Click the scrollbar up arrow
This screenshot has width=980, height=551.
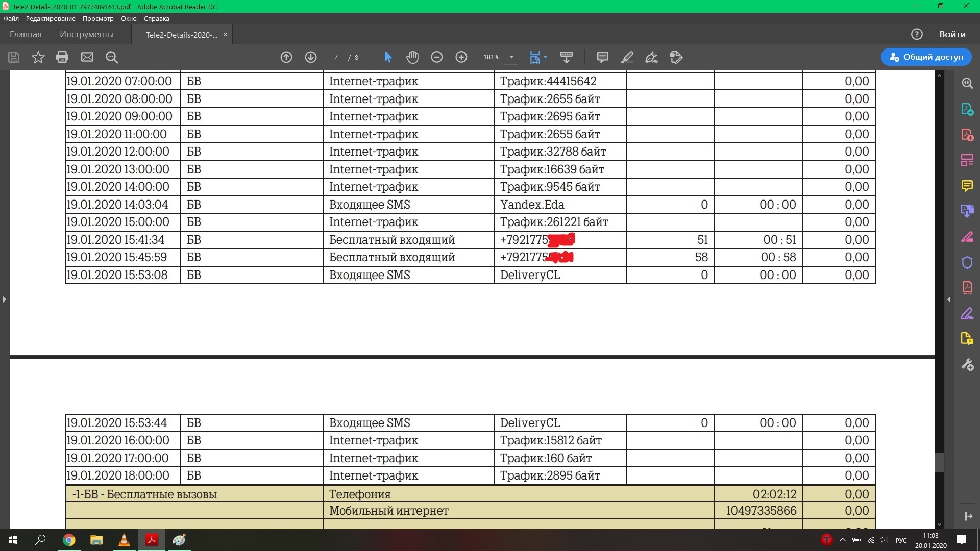939,76
